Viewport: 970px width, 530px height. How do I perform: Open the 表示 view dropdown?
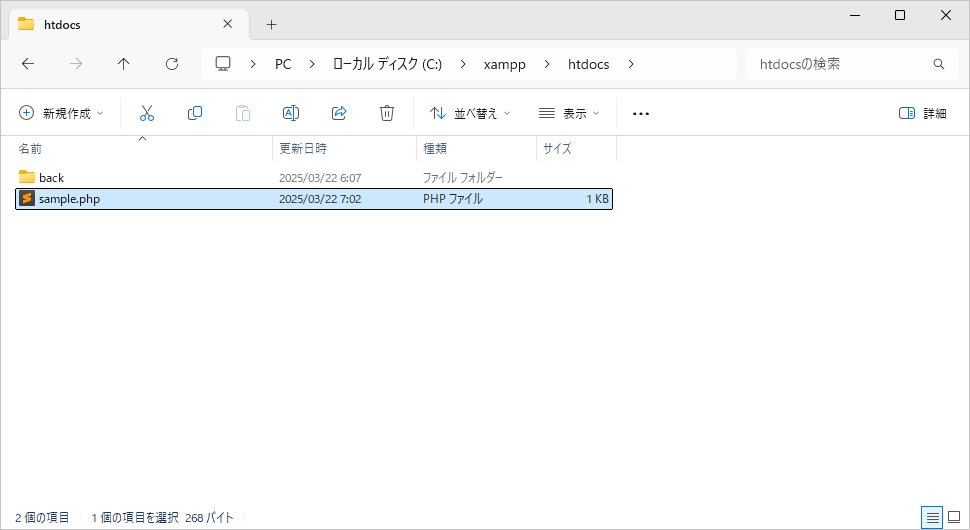[x=569, y=113]
